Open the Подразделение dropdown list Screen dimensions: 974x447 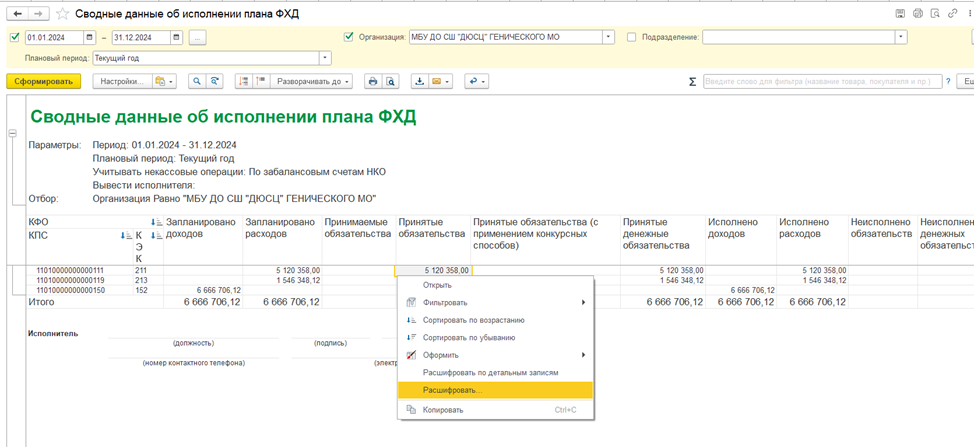pos(902,37)
